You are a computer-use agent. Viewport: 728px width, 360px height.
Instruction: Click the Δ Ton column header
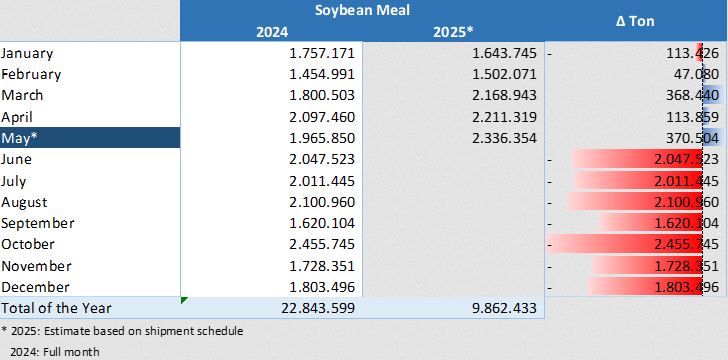[x=635, y=20]
